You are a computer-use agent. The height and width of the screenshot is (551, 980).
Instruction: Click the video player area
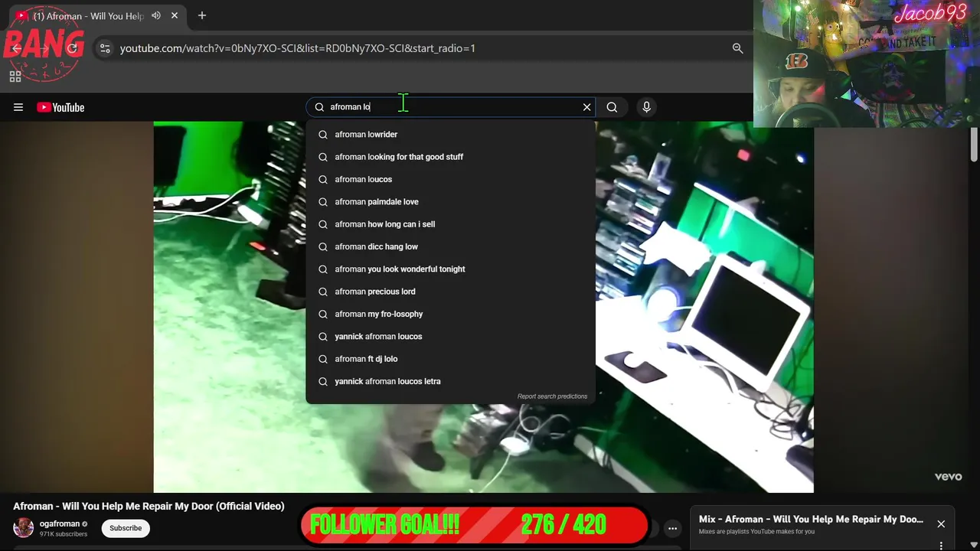tap(483, 307)
